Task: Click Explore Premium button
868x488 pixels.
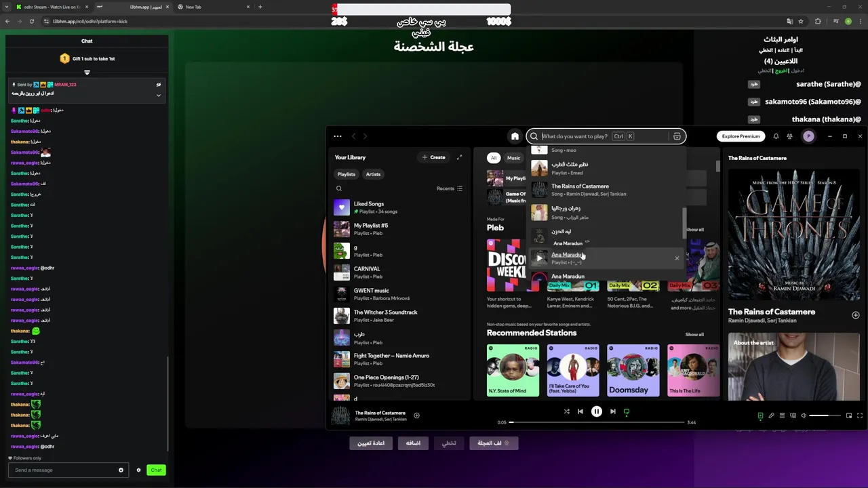Action: pyautogui.click(x=741, y=136)
